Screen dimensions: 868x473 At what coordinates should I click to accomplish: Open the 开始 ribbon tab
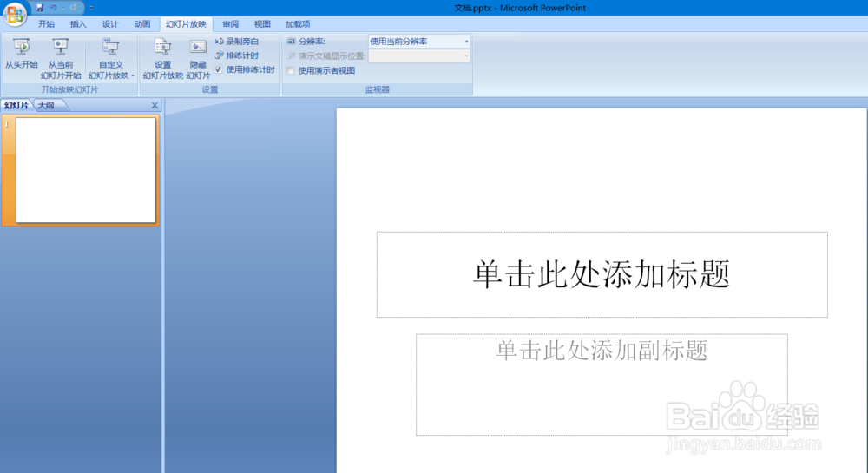tap(47, 23)
